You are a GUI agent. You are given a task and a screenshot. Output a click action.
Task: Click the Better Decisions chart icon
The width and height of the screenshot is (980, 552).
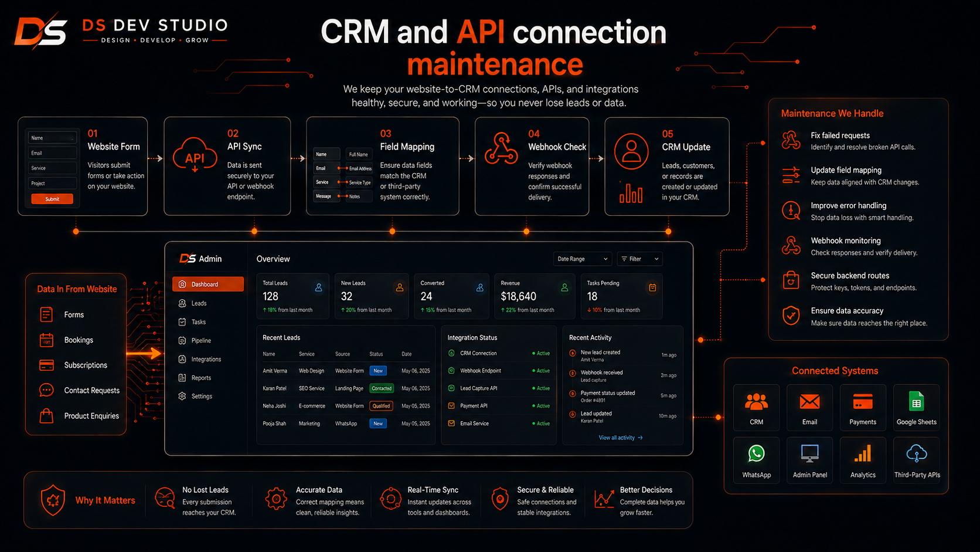coord(604,499)
